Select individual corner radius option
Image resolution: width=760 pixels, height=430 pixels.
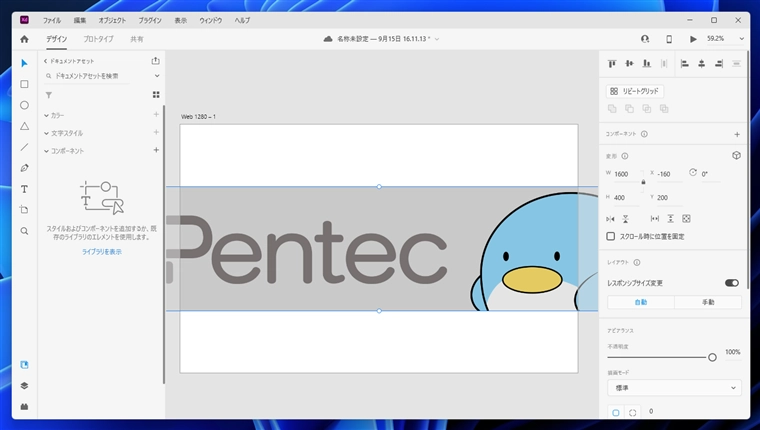pos(633,413)
